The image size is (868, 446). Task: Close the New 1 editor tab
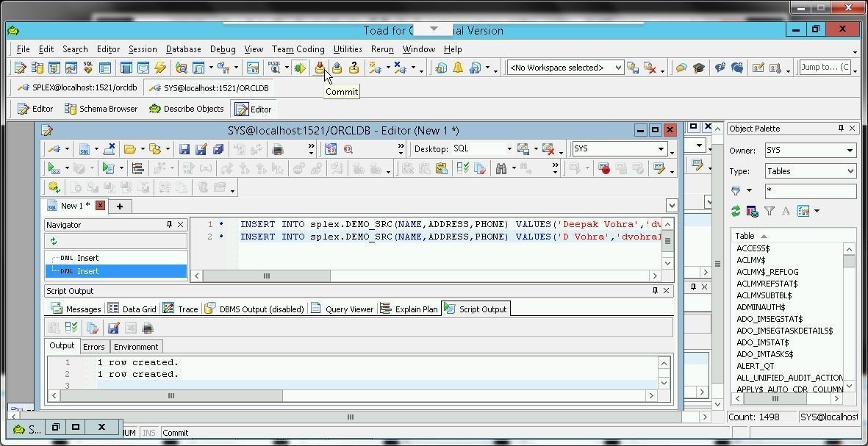point(100,205)
